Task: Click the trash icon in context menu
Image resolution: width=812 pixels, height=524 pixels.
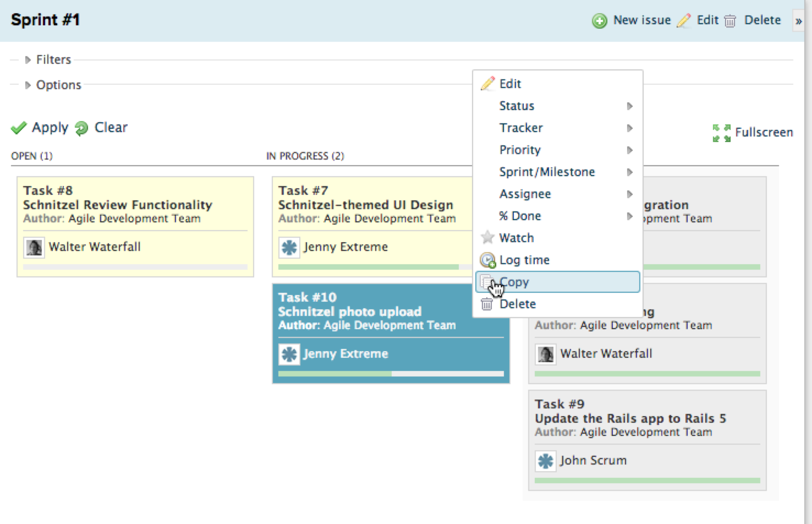Action: (487, 304)
